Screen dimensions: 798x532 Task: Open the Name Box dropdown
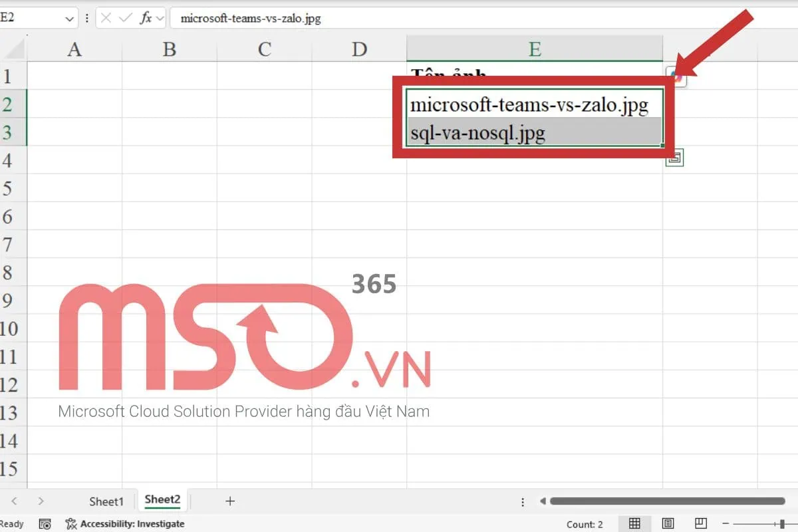70,18
